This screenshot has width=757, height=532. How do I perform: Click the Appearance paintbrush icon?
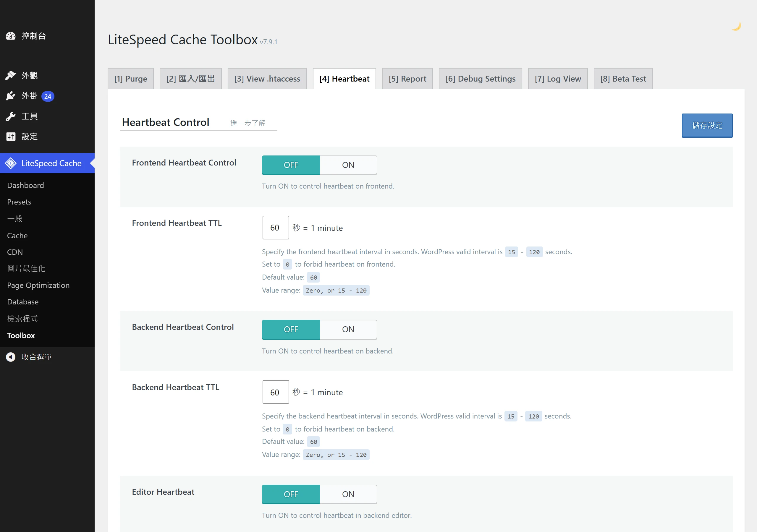[x=11, y=75]
